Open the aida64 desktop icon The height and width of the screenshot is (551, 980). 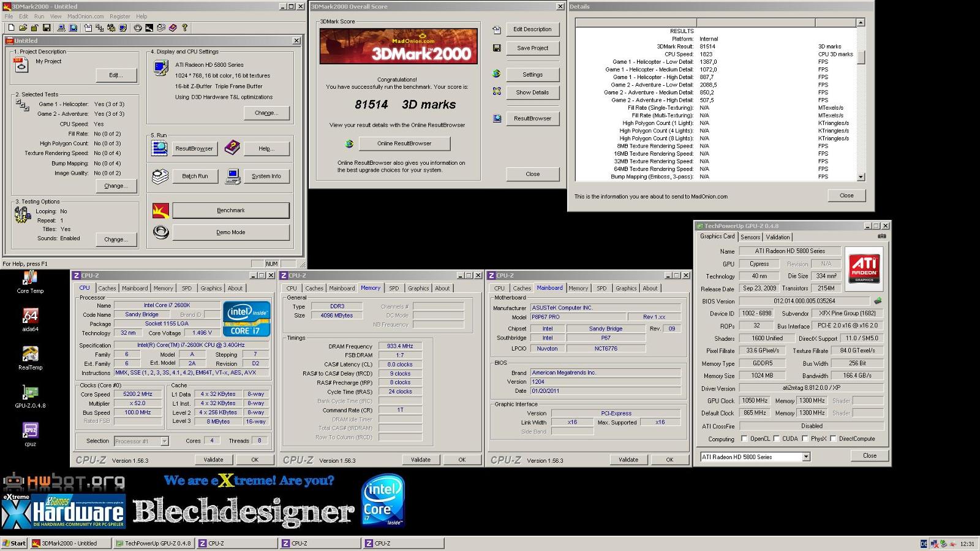click(30, 320)
